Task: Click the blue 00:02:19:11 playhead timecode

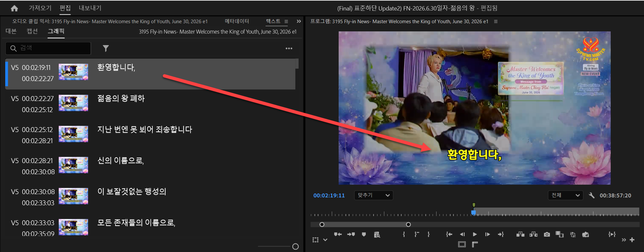Action: click(329, 195)
